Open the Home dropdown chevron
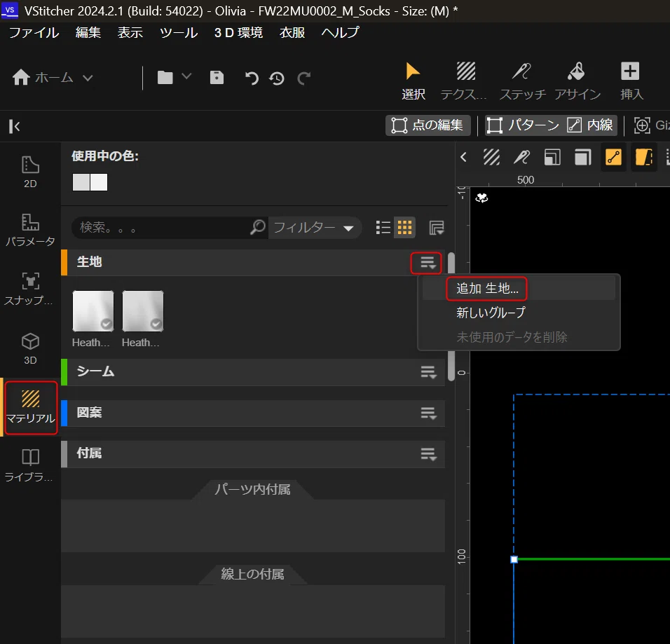The width and height of the screenshot is (670, 644). [88, 78]
